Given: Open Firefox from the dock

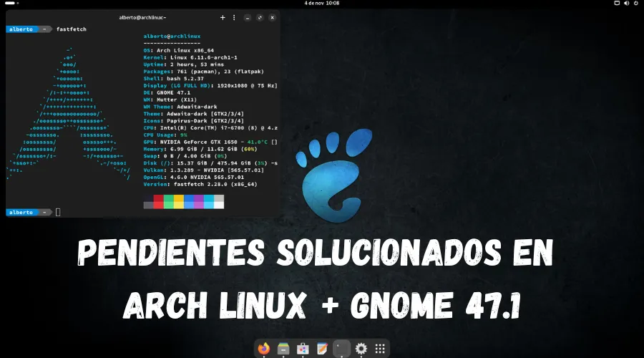Looking at the screenshot, I should coord(263,349).
